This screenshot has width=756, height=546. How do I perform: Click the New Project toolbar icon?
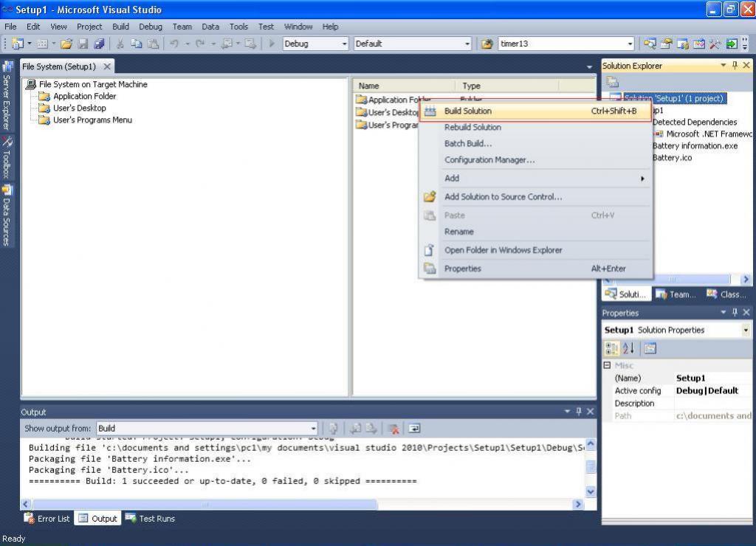click(18, 44)
